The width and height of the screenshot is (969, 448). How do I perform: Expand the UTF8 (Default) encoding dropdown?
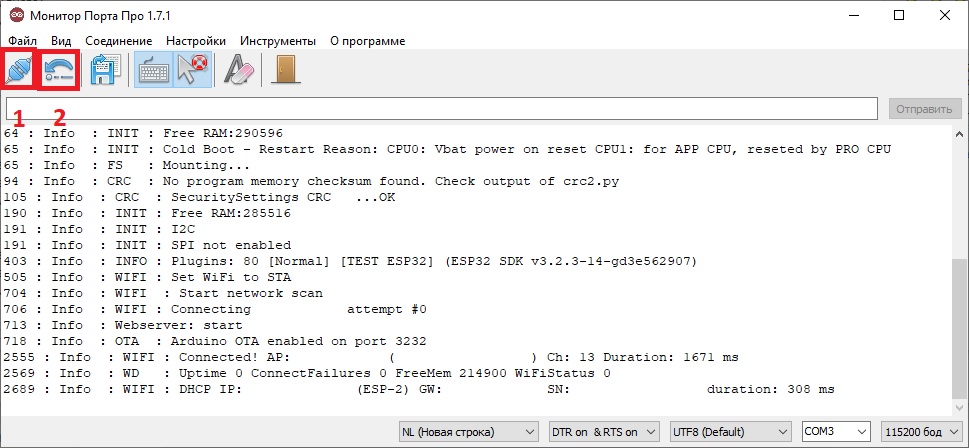pos(733,432)
